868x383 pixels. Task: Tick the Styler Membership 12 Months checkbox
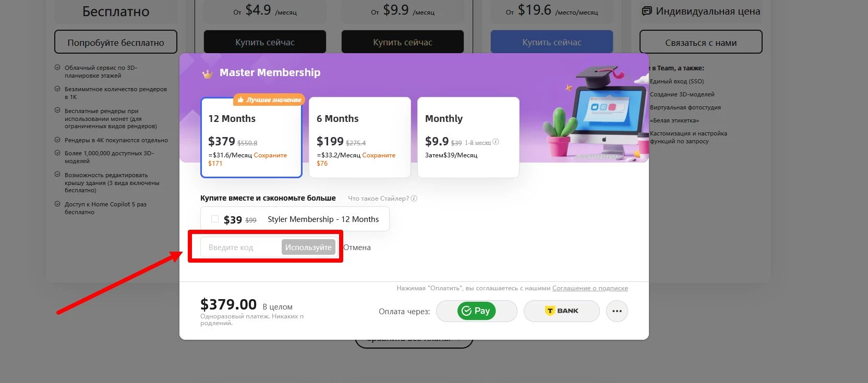pos(215,219)
